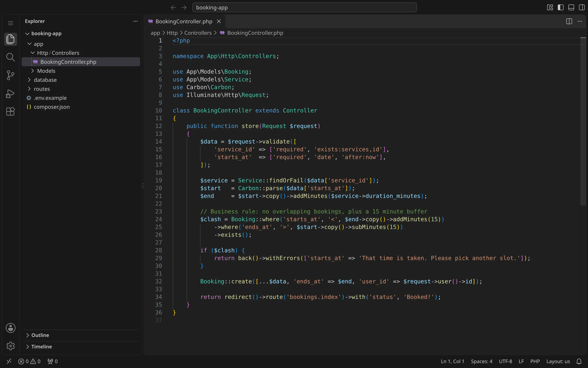
Task: Collapse the booking-app root folder
Action: click(x=27, y=33)
